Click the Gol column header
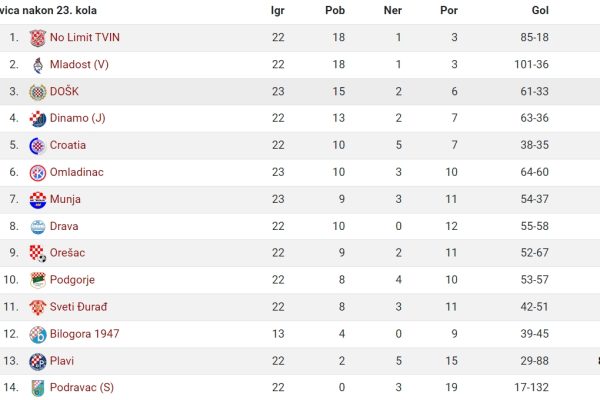 pyautogui.click(x=540, y=10)
